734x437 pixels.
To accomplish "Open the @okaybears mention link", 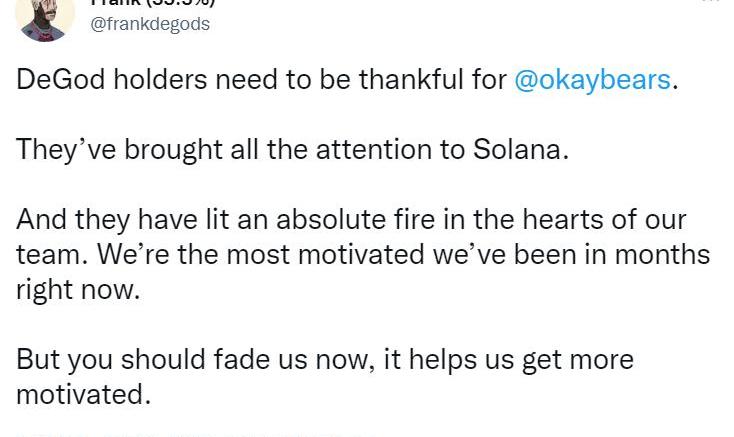I will (592, 80).
